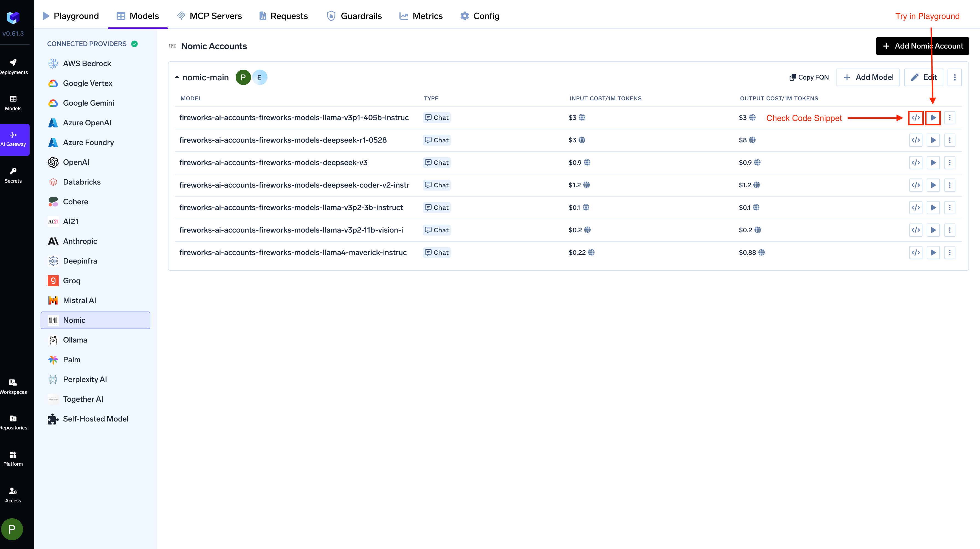This screenshot has width=980, height=549.
Task: Open more options for llama-v3p2-3b-instruct row
Action: click(949, 208)
